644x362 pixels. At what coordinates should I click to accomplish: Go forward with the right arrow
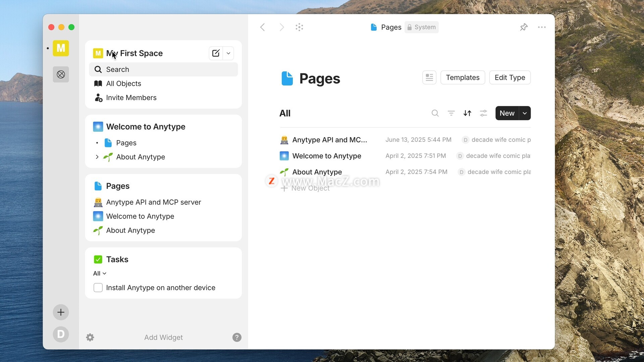[282, 27]
